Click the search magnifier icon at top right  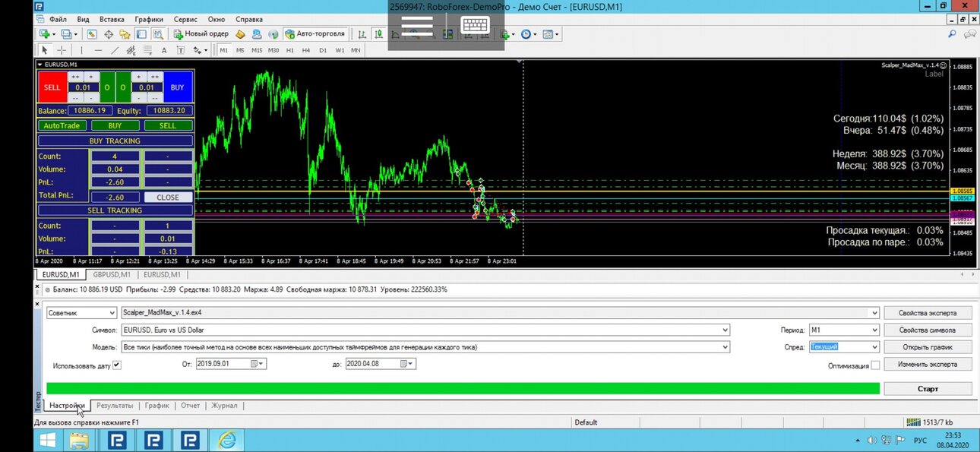[x=952, y=34]
